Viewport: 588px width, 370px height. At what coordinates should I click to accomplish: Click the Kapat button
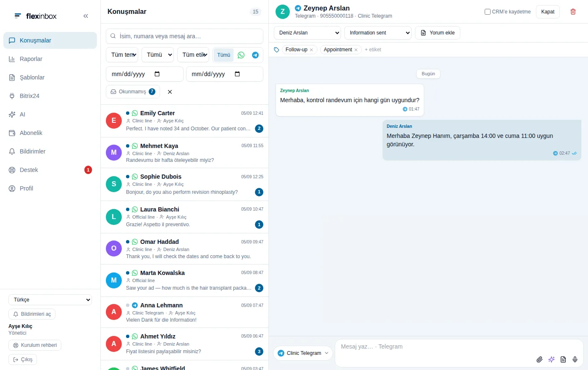[x=548, y=12]
